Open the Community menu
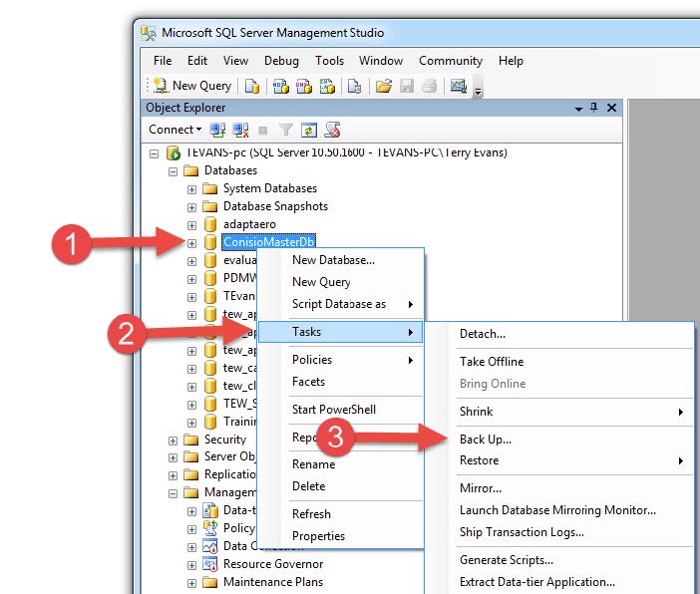Viewport: 700px width, 594px height. coord(451,60)
